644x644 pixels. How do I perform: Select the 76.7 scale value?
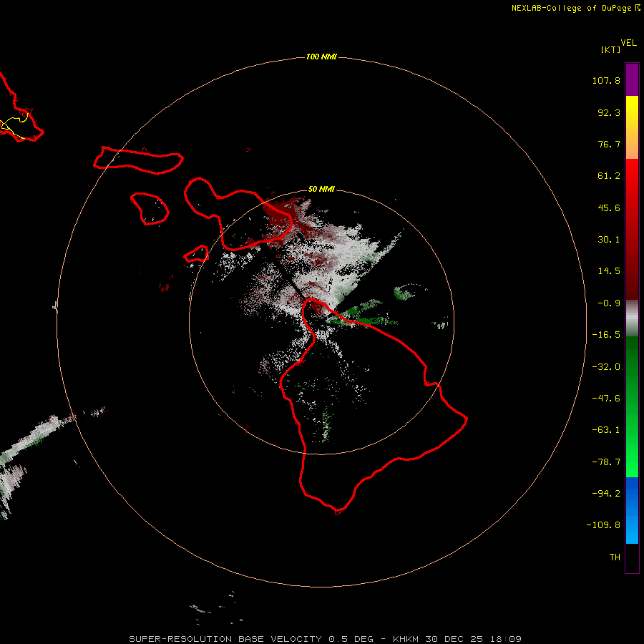pyautogui.click(x=609, y=144)
